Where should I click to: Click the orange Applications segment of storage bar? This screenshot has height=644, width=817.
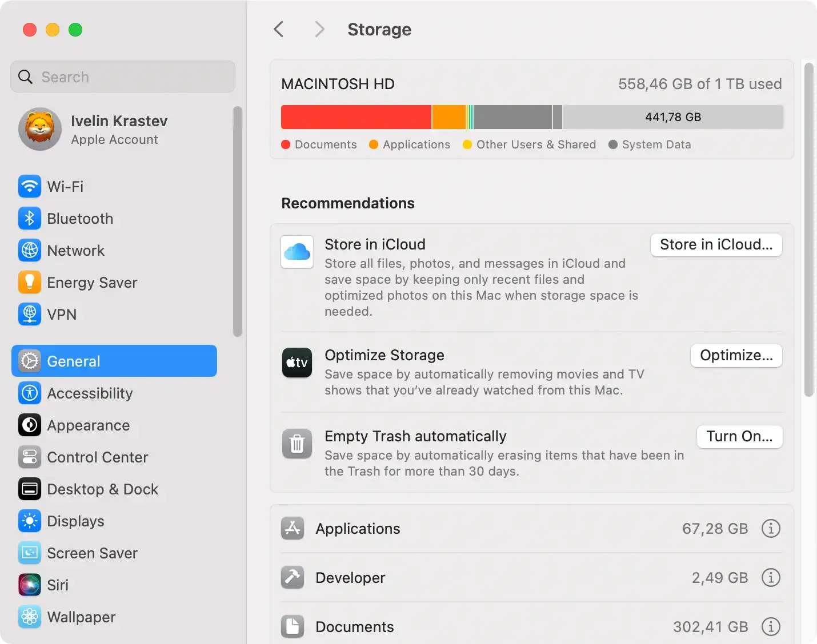pyautogui.click(x=449, y=117)
